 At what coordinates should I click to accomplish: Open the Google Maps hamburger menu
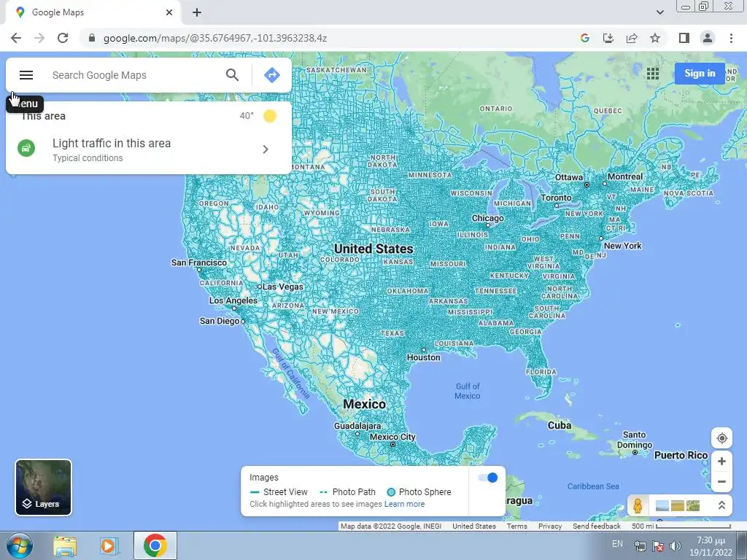point(26,75)
